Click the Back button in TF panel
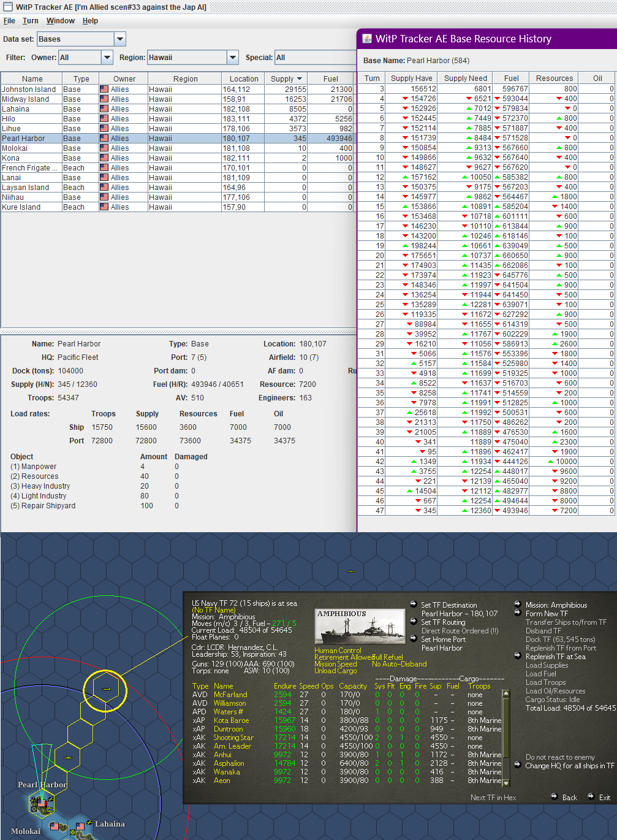 point(570,797)
